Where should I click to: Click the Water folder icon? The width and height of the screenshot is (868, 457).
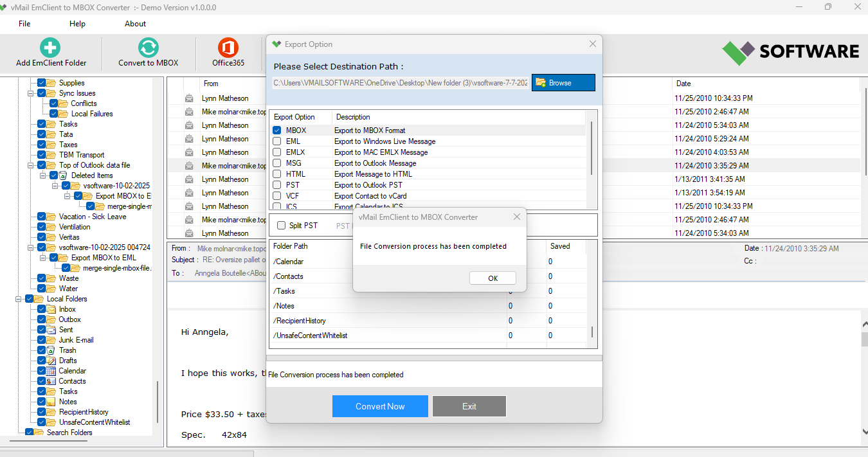click(51, 289)
